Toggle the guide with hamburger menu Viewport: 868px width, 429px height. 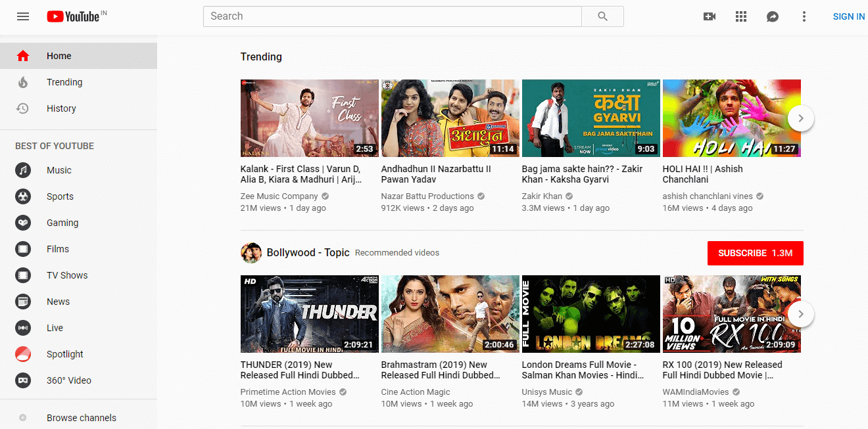pos(23,16)
